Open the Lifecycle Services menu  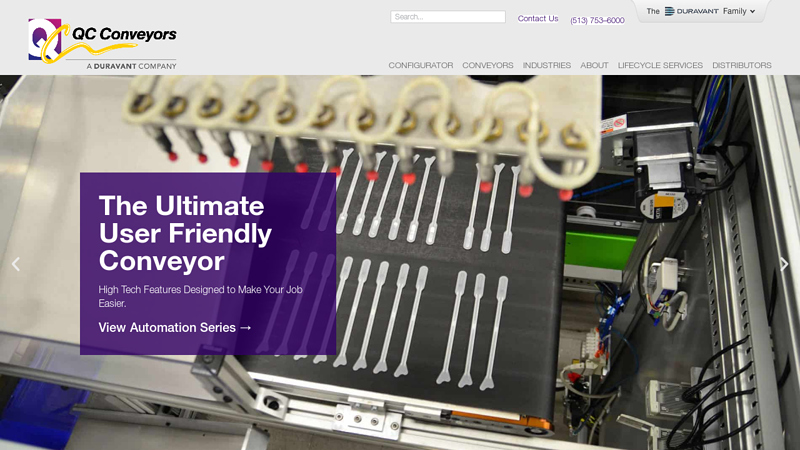(660, 65)
